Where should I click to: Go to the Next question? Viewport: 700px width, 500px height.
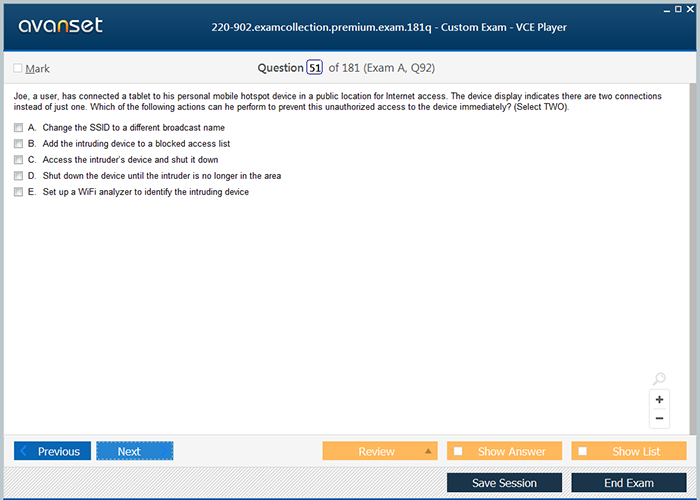coord(134,451)
